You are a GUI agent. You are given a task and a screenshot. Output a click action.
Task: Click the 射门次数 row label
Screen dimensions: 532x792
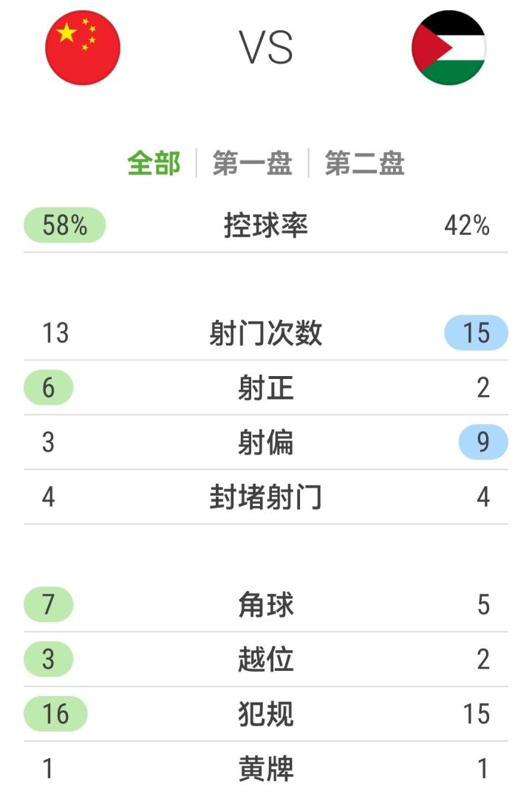pos(266,333)
